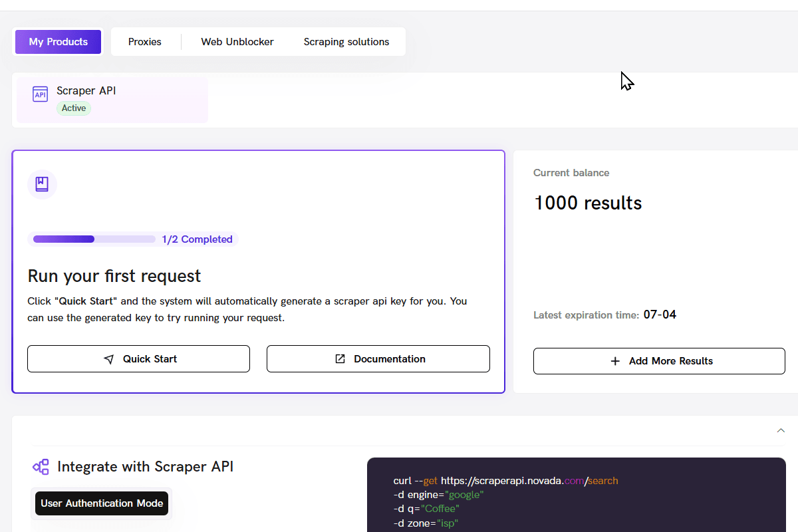Click the Scraper API product icon
Screen dimensions: 798x532
click(x=41, y=94)
